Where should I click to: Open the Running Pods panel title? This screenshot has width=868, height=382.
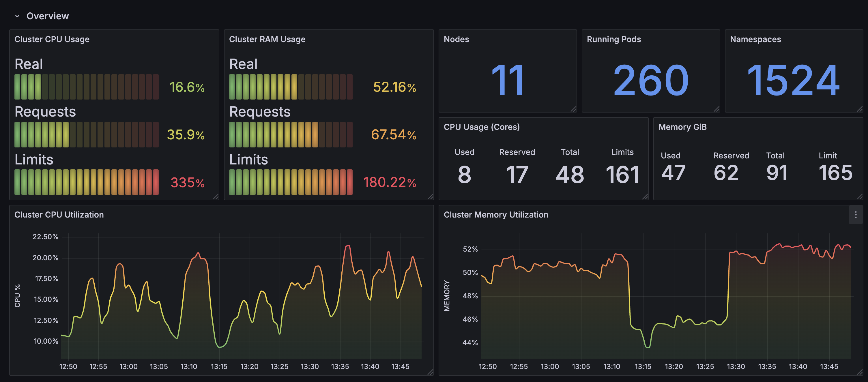pyautogui.click(x=613, y=40)
